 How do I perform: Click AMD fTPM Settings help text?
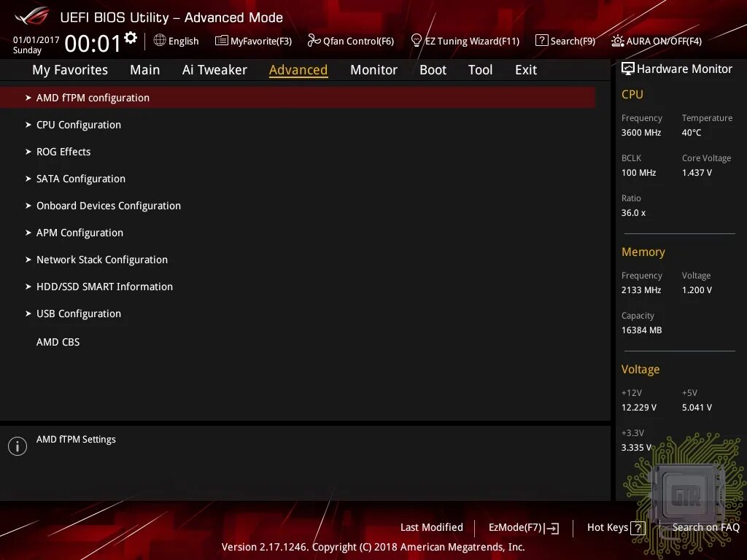click(76, 440)
